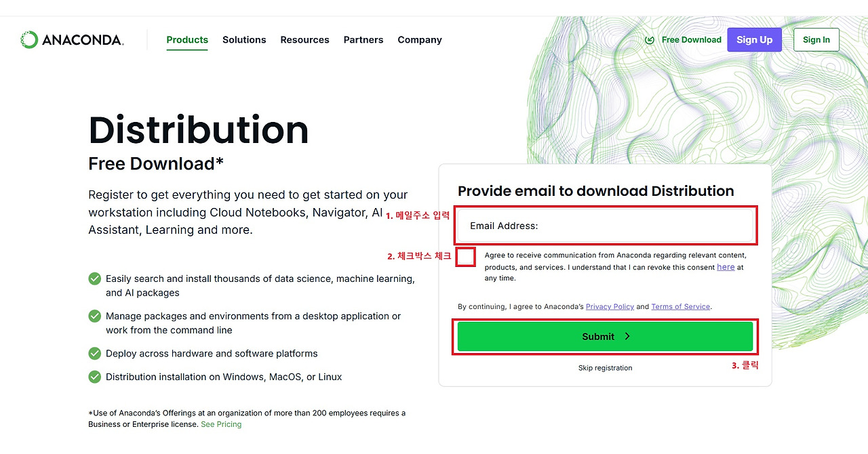Open the Terms of Service link
Screen dimensions: 868x454
coord(681,306)
